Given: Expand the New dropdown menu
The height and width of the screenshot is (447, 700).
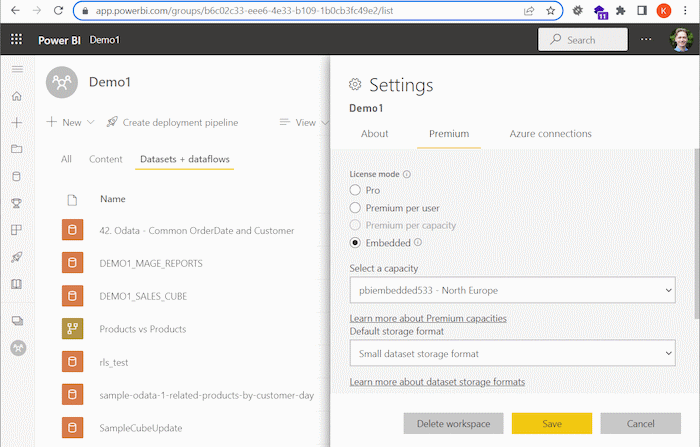Looking at the screenshot, I should tap(71, 122).
